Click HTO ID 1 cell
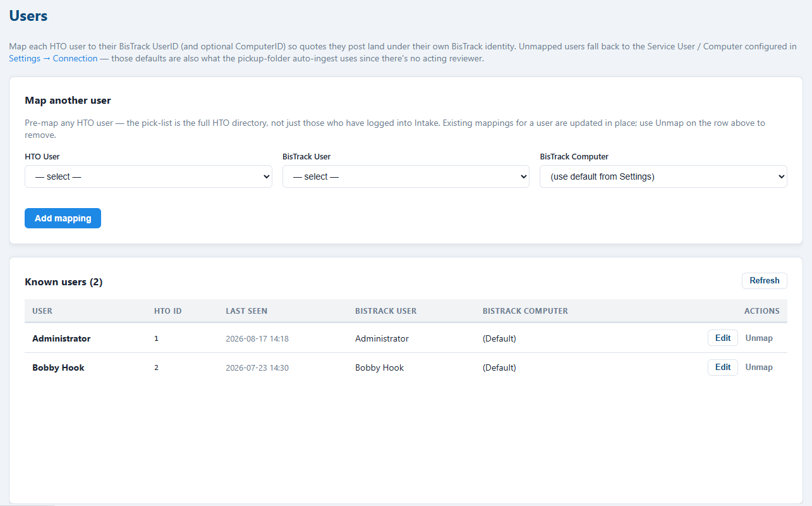812x506 pixels. tap(156, 338)
